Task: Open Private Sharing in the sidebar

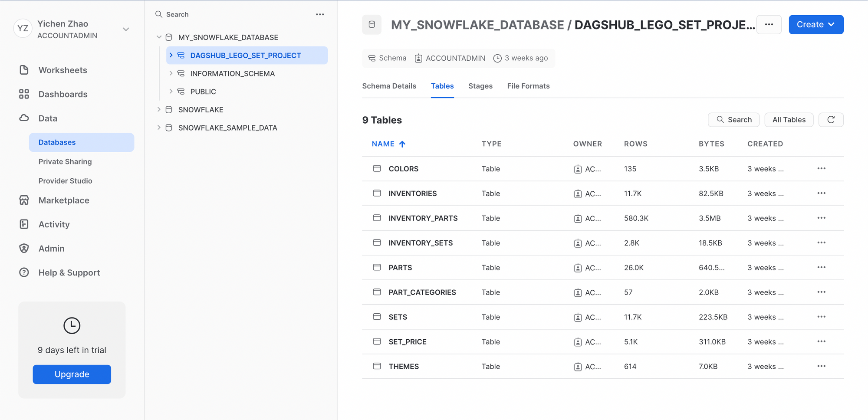Action: (x=65, y=161)
